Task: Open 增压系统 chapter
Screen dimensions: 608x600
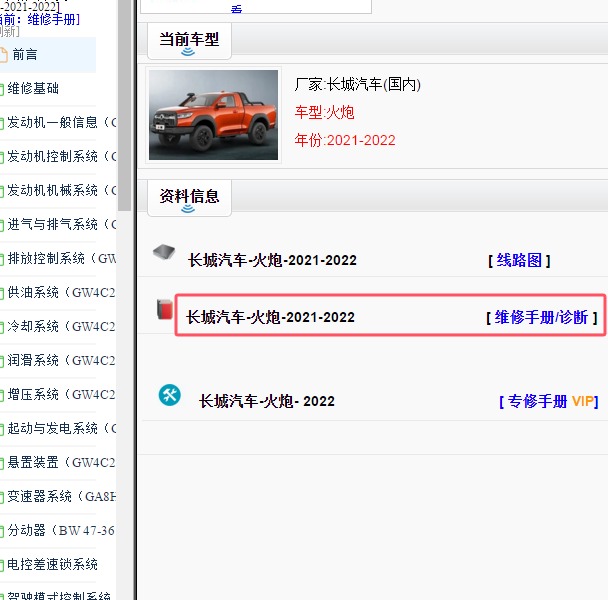Action: click(61, 394)
